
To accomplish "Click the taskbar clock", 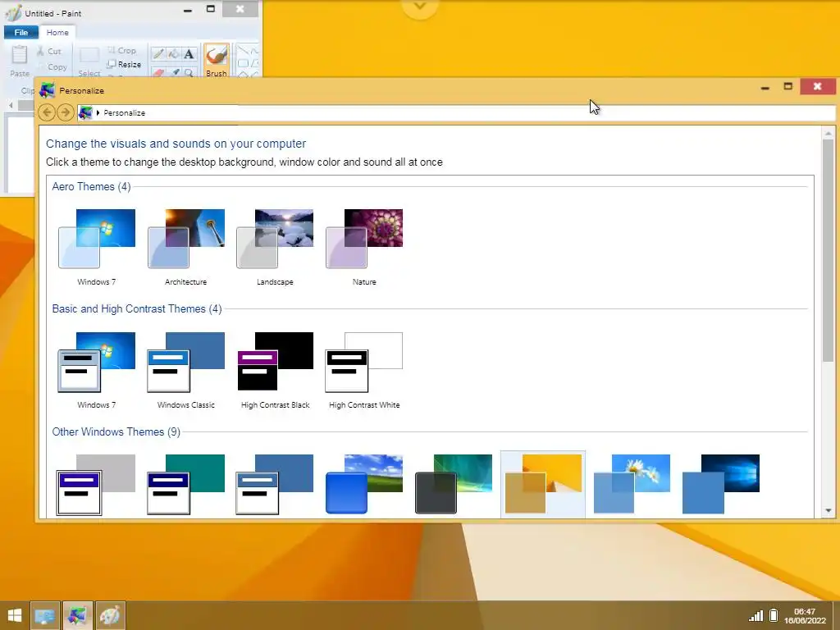I will click(806, 615).
